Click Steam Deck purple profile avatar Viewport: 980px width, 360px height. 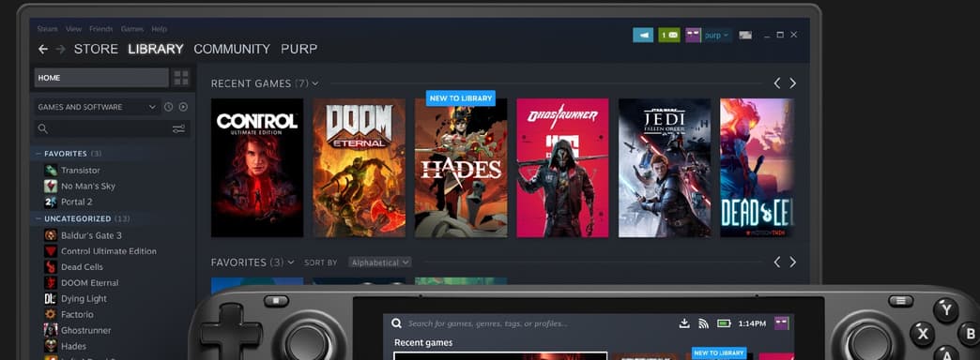point(781,323)
